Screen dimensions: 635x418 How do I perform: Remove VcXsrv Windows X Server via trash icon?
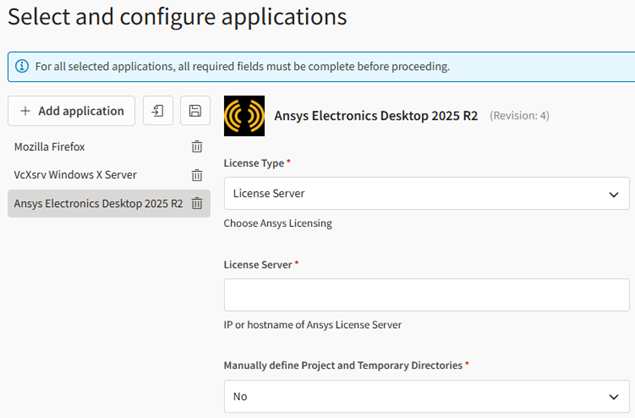pyautogui.click(x=197, y=175)
